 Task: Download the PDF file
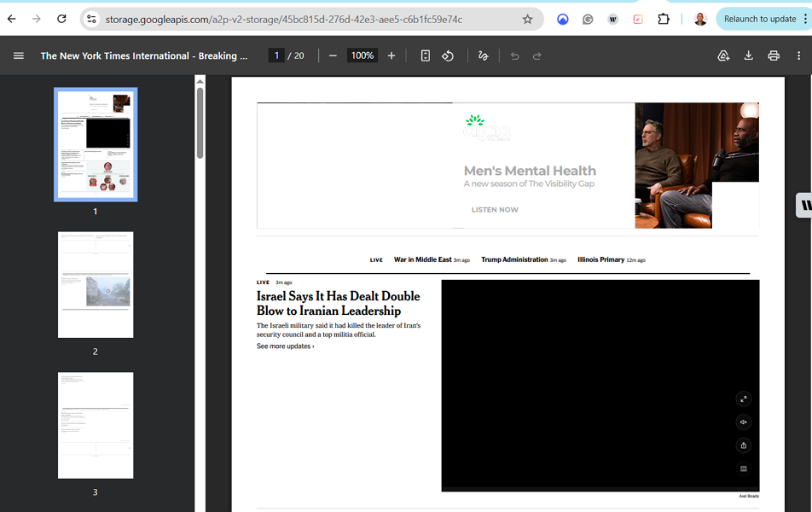[x=748, y=56]
